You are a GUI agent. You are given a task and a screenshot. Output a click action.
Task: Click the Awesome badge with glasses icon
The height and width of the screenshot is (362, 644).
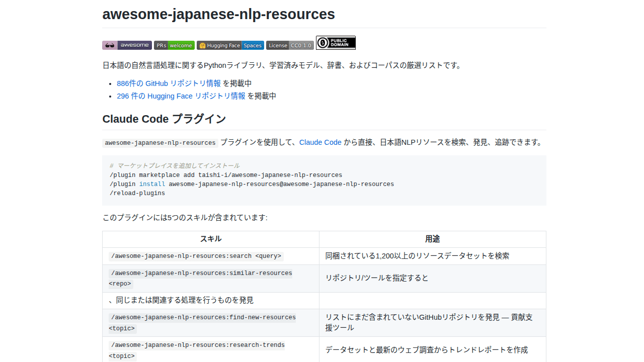click(x=127, y=45)
